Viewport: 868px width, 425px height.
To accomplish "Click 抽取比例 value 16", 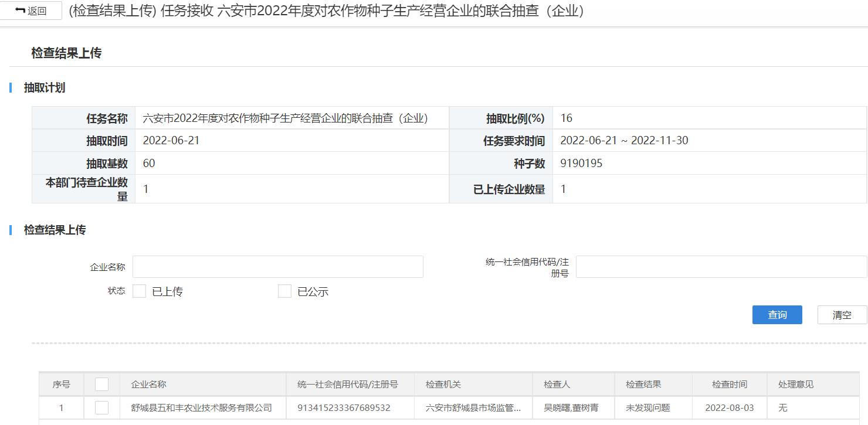I will [566, 118].
